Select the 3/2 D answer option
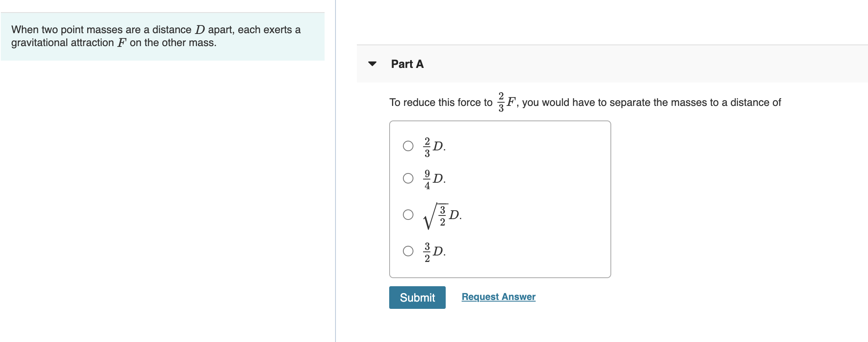 (407, 251)
